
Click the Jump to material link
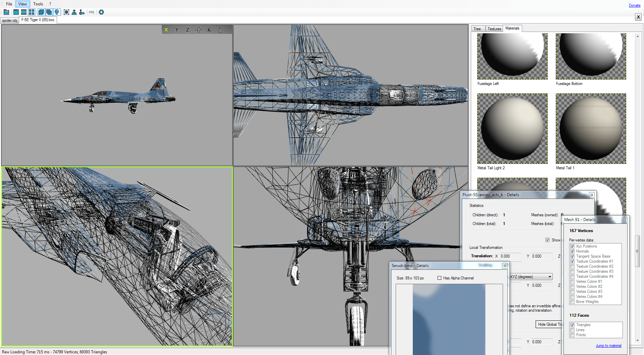608,346
